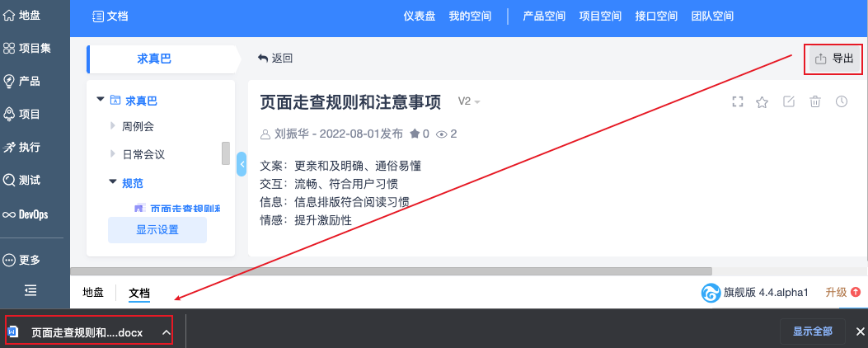Select 页面走查规则 document in tree

click(177, 209)
